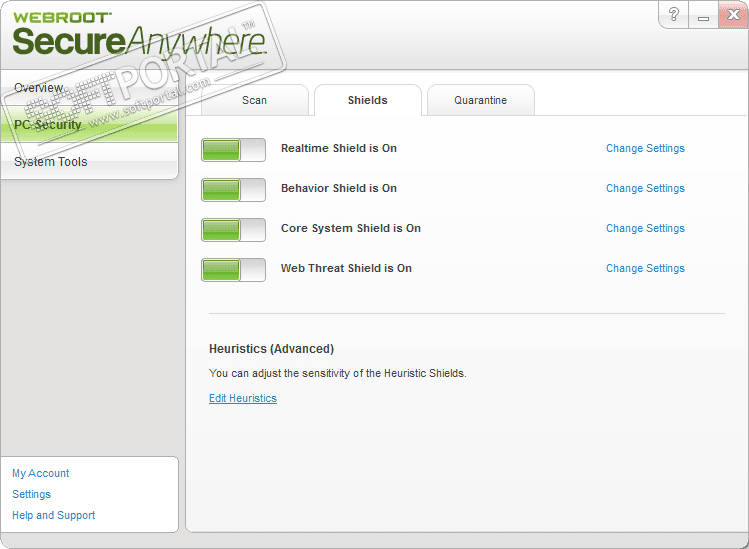Change Settings for Web Threat Shield
Screen dimensions: 749x549
pos(645,268)
